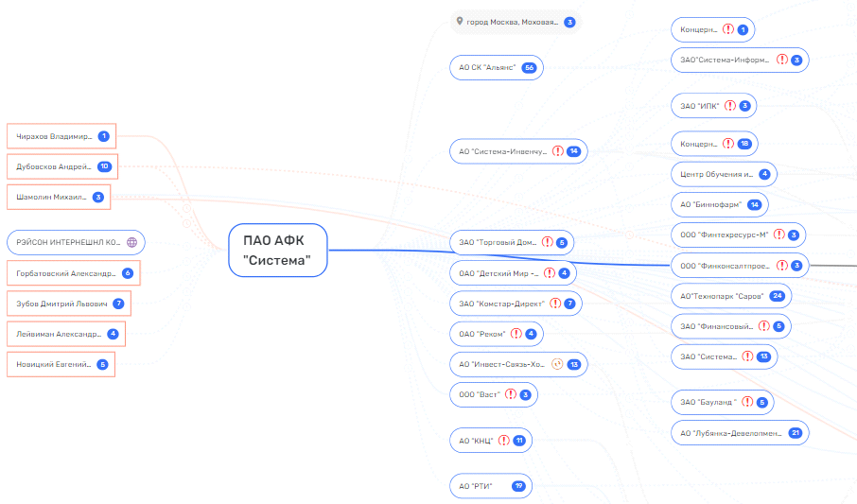Click the warning icon on ООО "Финтехресурс-М"

click(778, 235)
